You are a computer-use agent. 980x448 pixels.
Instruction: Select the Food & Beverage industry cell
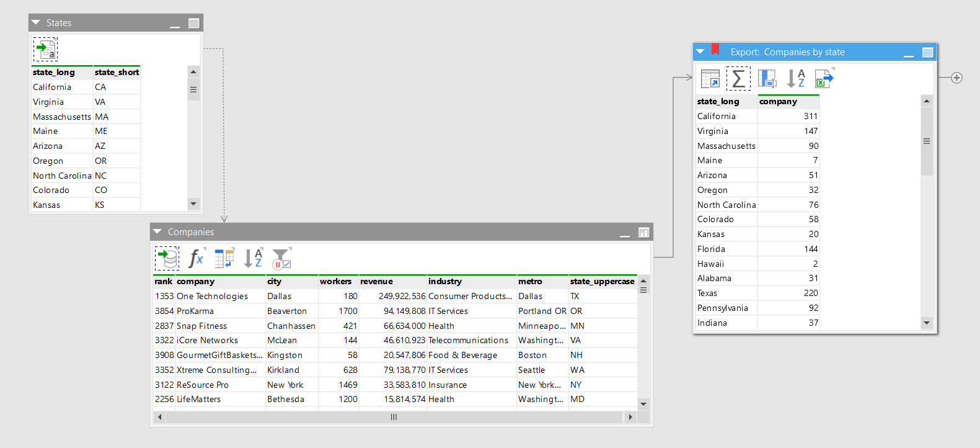click(x=471, y=356)
